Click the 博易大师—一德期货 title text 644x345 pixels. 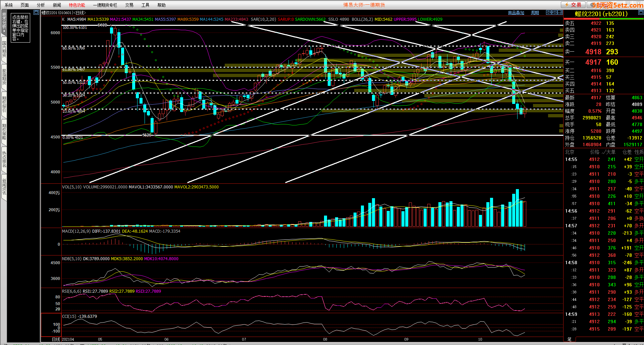pos(364,5)
